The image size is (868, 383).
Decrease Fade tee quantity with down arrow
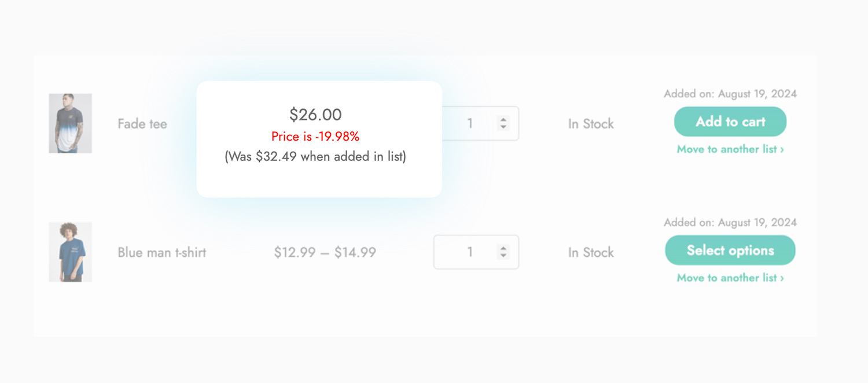click(x=503, y=127)
